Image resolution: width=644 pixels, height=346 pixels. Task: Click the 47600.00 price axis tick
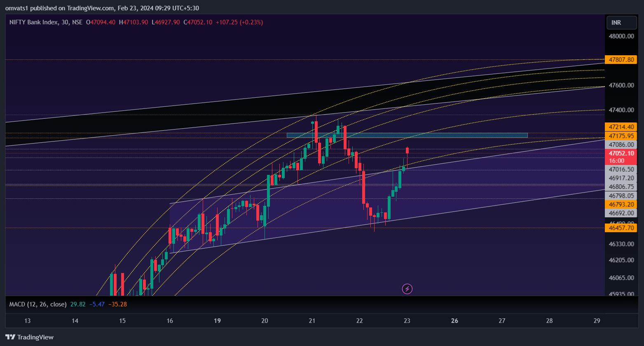(x=621, y=85)
